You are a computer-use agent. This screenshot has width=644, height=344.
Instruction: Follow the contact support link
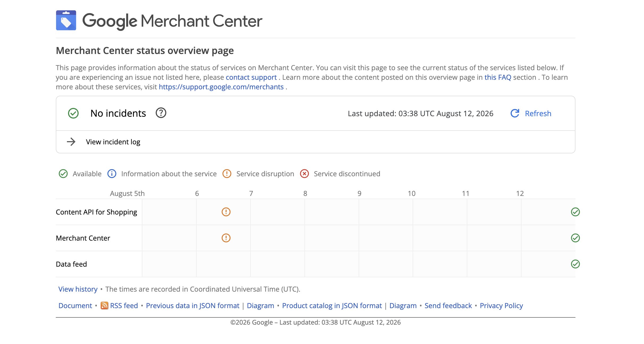click(251, 77)
